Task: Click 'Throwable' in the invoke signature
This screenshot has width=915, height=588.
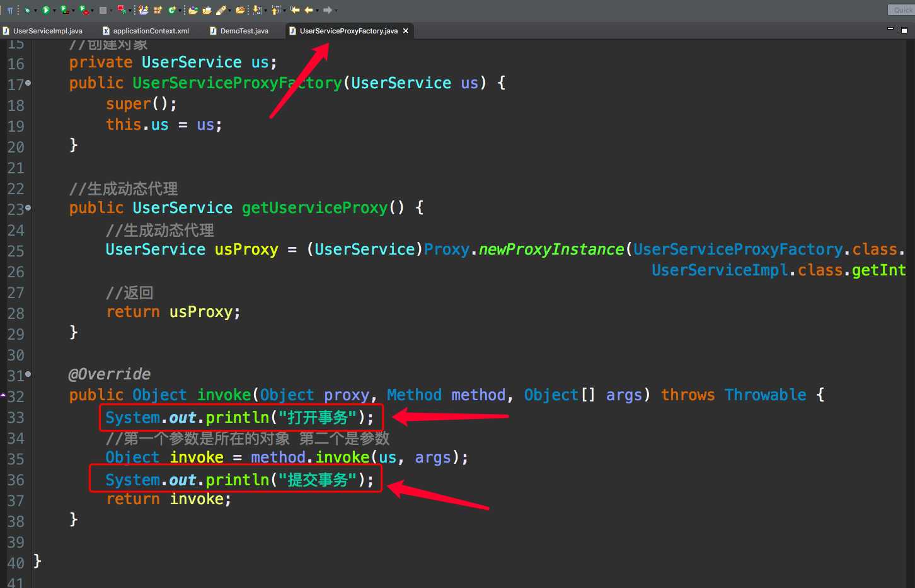Action: [x=766, y=395]
